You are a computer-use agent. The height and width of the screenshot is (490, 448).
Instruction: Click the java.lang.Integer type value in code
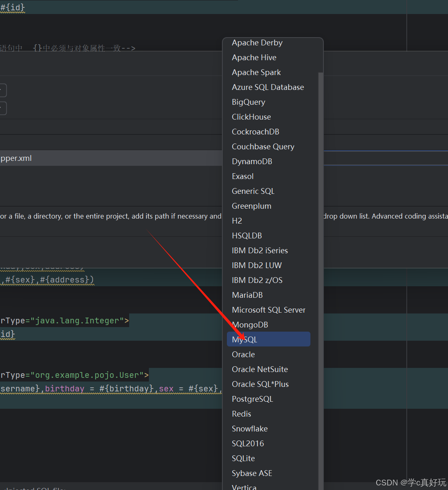coord(77,320)
